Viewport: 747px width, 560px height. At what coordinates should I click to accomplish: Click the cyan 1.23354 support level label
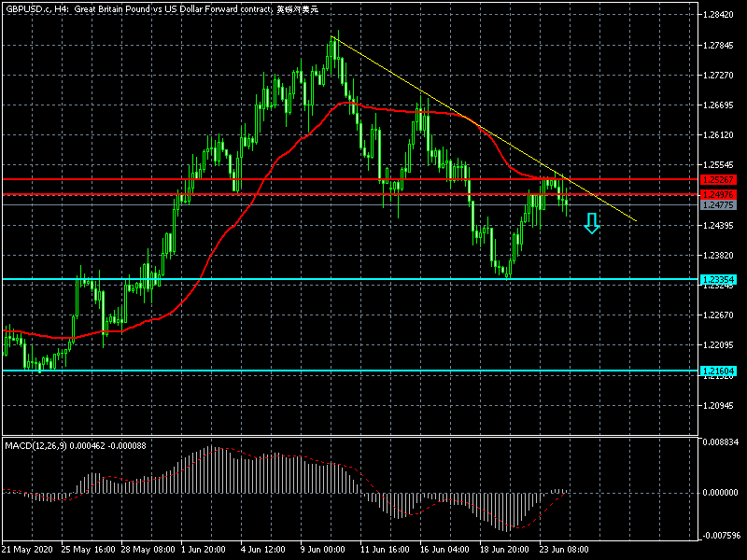[x=719, y=279]
